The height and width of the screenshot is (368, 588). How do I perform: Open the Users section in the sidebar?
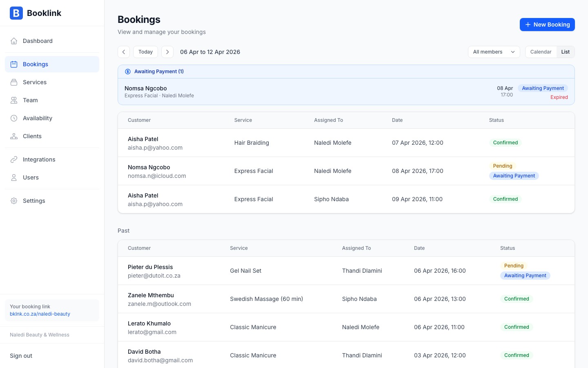pos(31,177)
